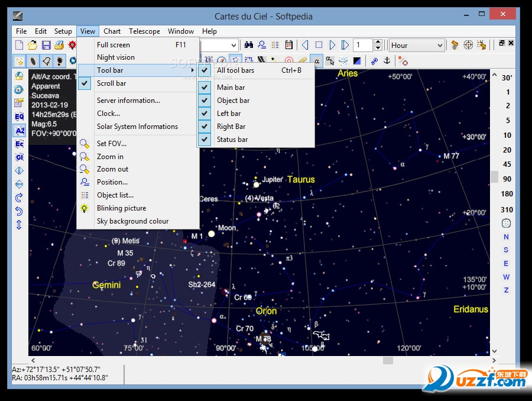Toggle Scroll bar option in View menu

137,83
